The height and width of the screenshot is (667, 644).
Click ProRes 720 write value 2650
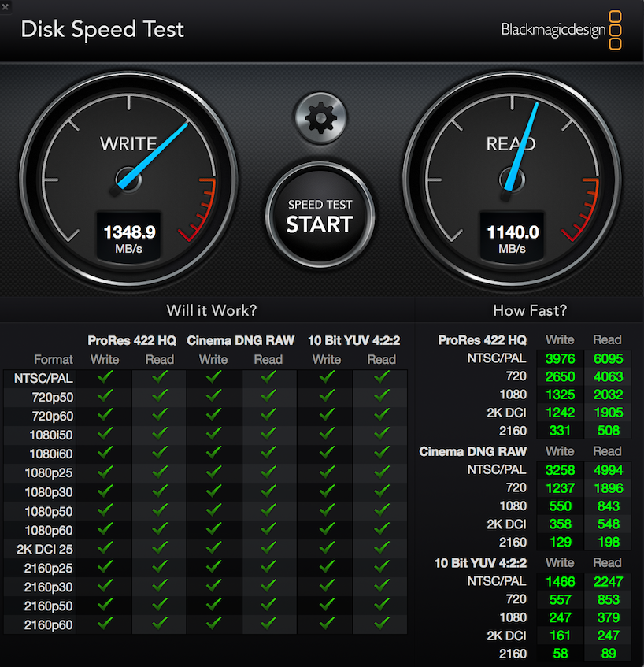561,376
